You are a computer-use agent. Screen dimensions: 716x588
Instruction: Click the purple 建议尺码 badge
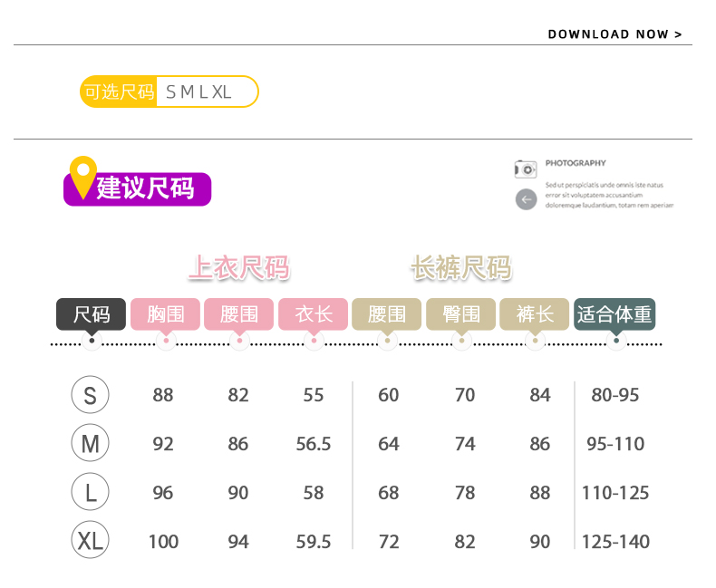[138, 189]
